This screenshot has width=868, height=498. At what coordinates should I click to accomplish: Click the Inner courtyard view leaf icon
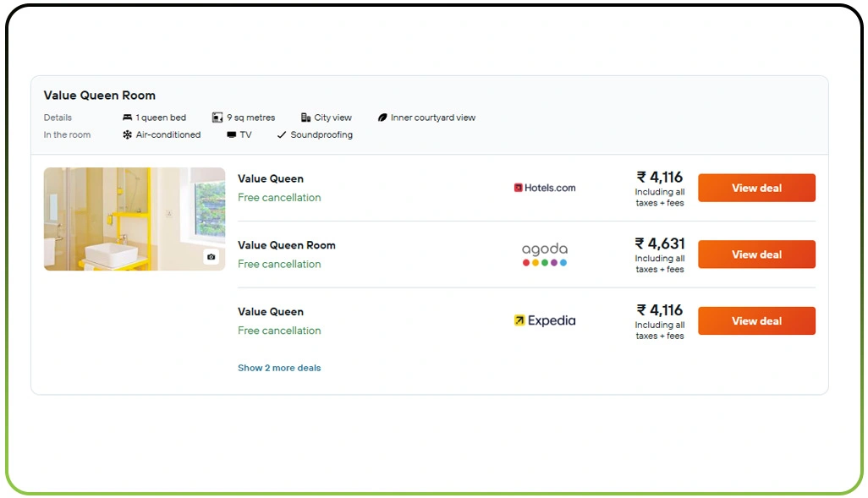click(x=382, y=118)
